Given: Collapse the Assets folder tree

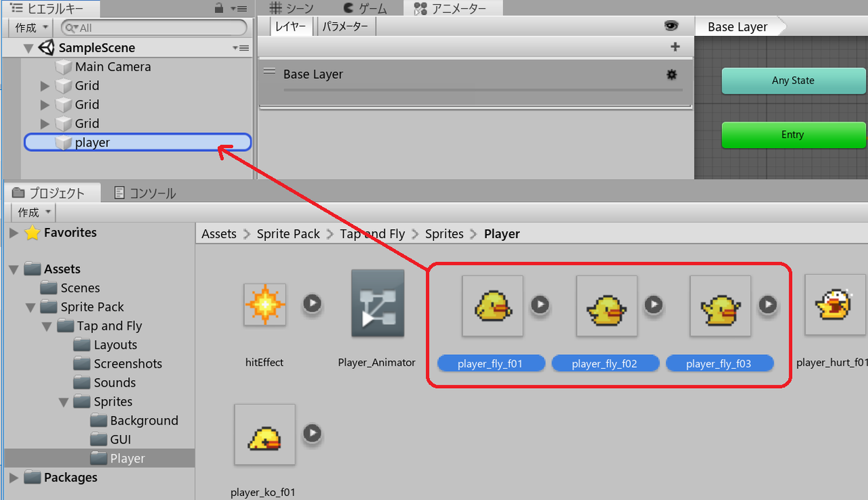Looking at the screenshot, I should (x=14, y=270).
